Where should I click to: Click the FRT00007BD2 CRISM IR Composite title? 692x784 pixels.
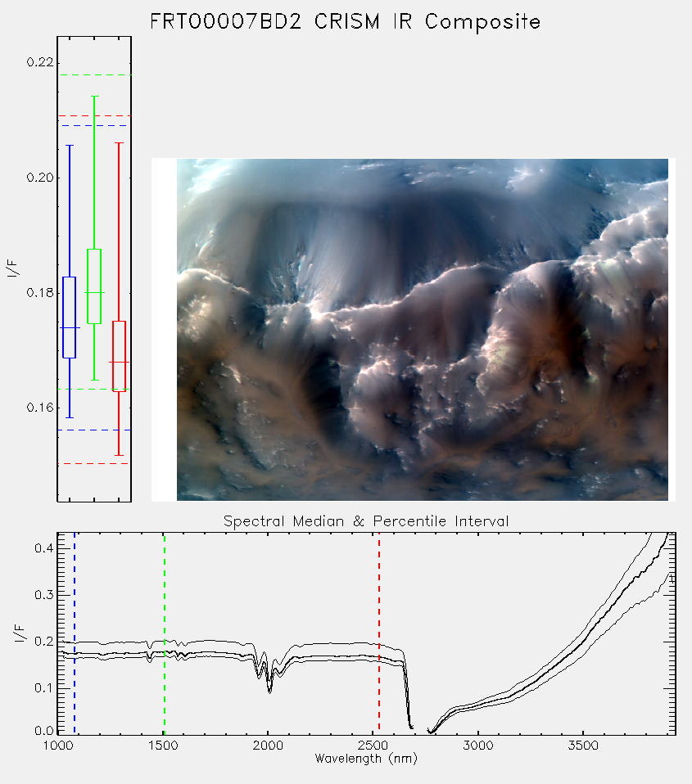346,22
